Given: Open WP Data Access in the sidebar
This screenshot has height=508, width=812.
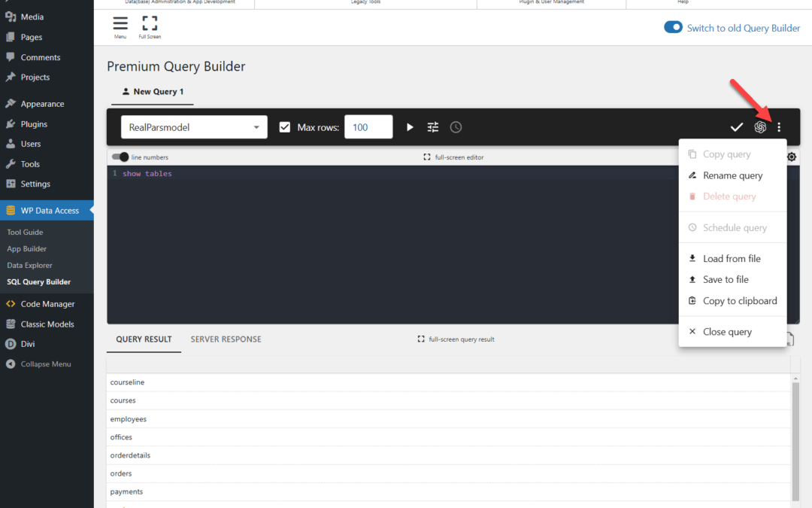Looking at the screenshot, I should [47, 211].
